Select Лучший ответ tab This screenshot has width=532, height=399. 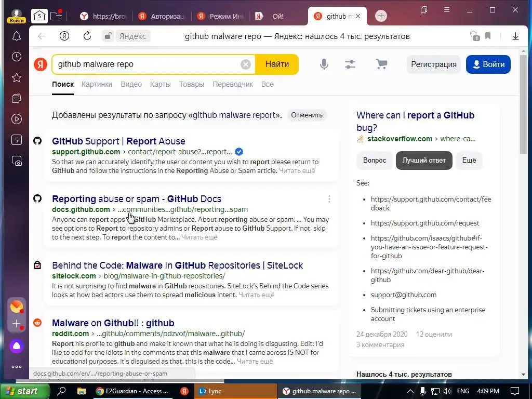[424, 161]
